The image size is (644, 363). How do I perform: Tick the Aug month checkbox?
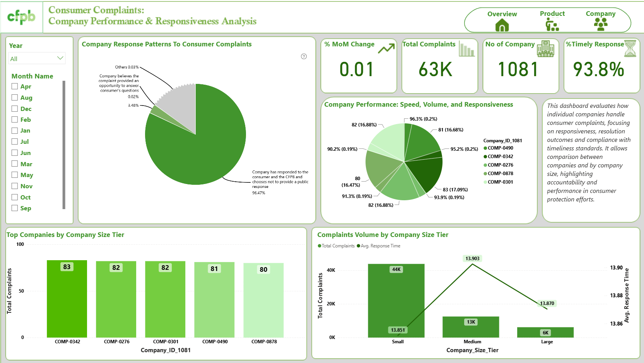pyautogui.click(x=15, y=97)
